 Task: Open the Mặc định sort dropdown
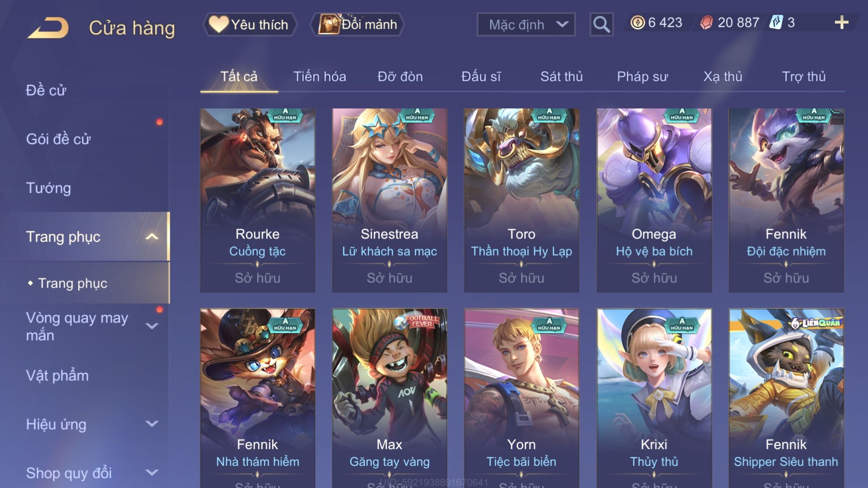[x=526, y=24]
